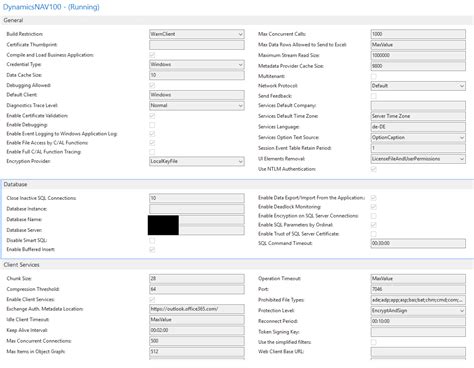Click the Default Client field
Image resolution: width=474 pixels, height=368 pixels.
tap(197, 95)
